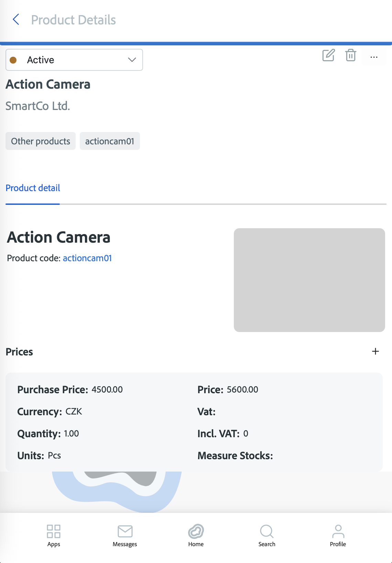
Task: Open Apps from the bottom navigation
Action: (54, 535)
